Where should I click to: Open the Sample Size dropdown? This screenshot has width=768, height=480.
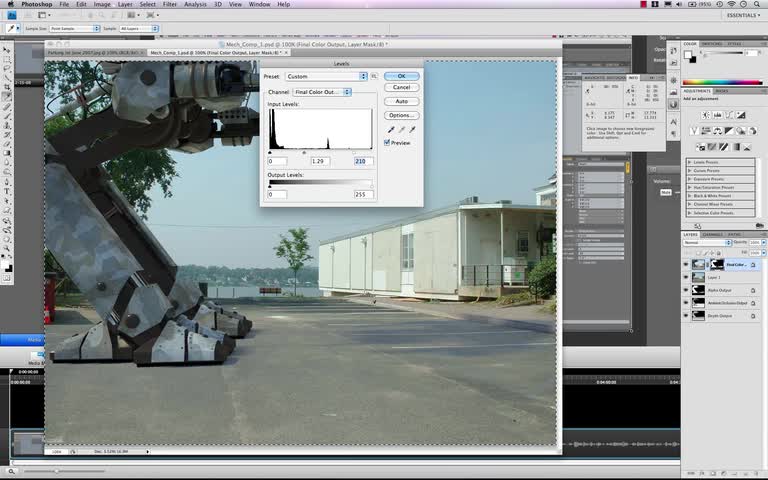[74, 29]
